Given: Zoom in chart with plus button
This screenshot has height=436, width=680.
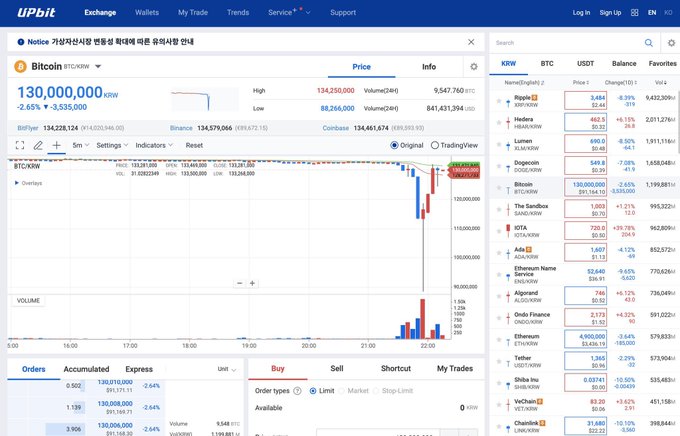Looking at the screenshot, I should 252,283.
